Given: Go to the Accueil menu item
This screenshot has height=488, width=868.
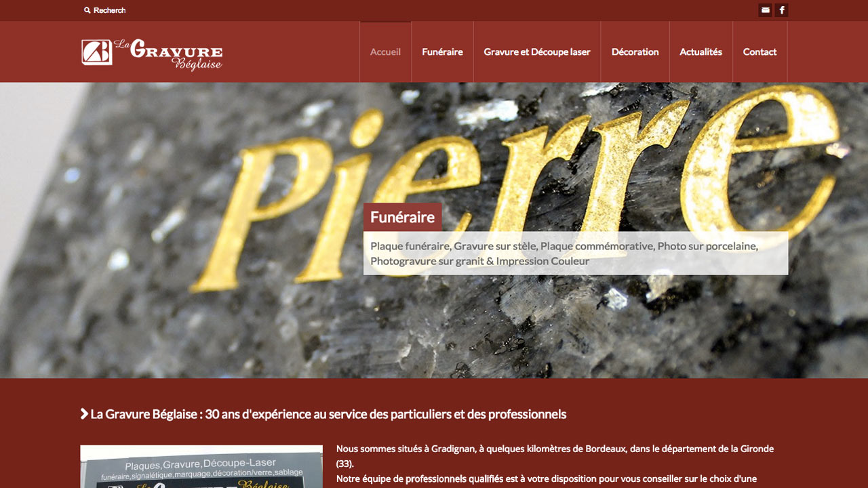Looking at the screenshot, I should [x=385, y=52].
